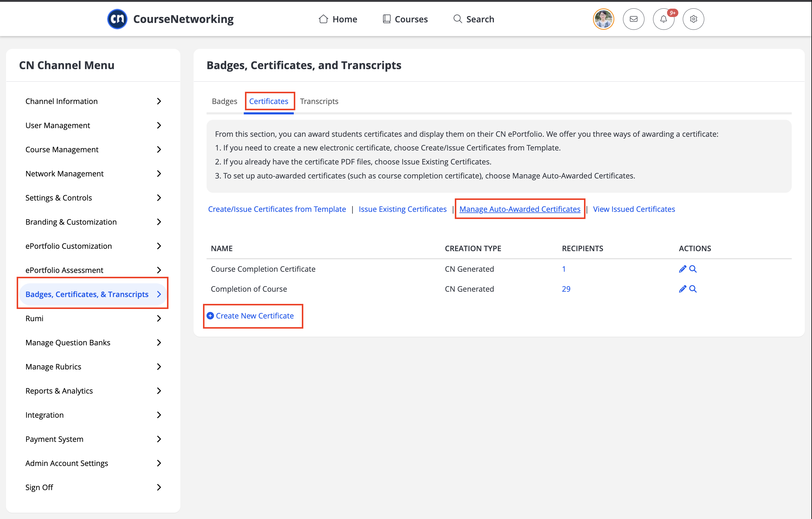Image resolution: width=812 pixels, height=519 pixels.
Task: Open Issue Existing Certificates link
Action: (403, 209)
